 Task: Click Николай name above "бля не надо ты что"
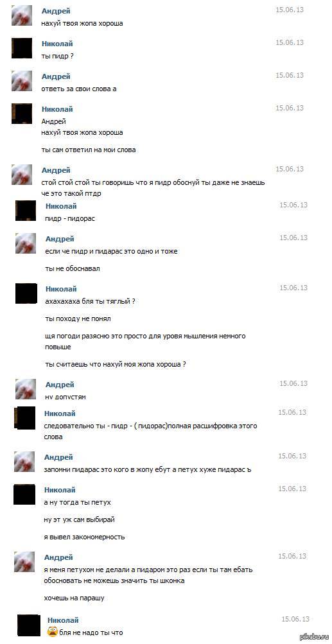tap(63, 620)
